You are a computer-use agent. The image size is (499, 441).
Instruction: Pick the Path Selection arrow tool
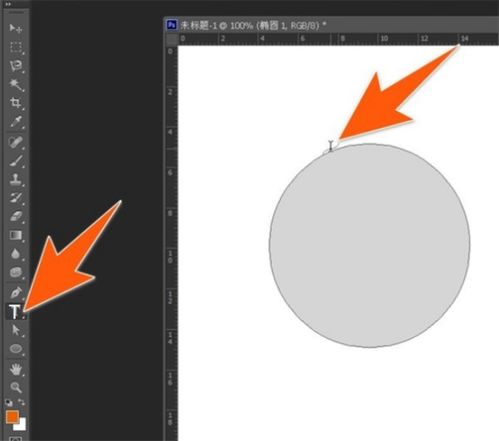[16, 330]
